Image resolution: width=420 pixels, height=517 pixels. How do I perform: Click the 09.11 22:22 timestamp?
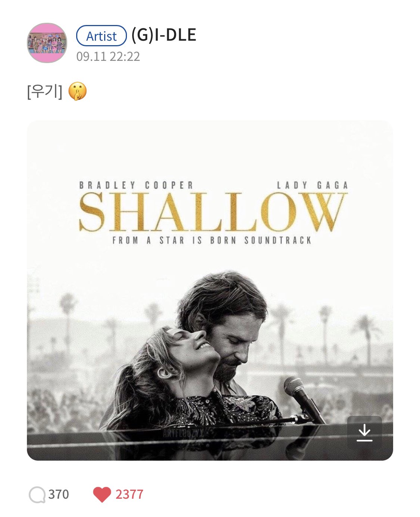[x=108, y=56]
